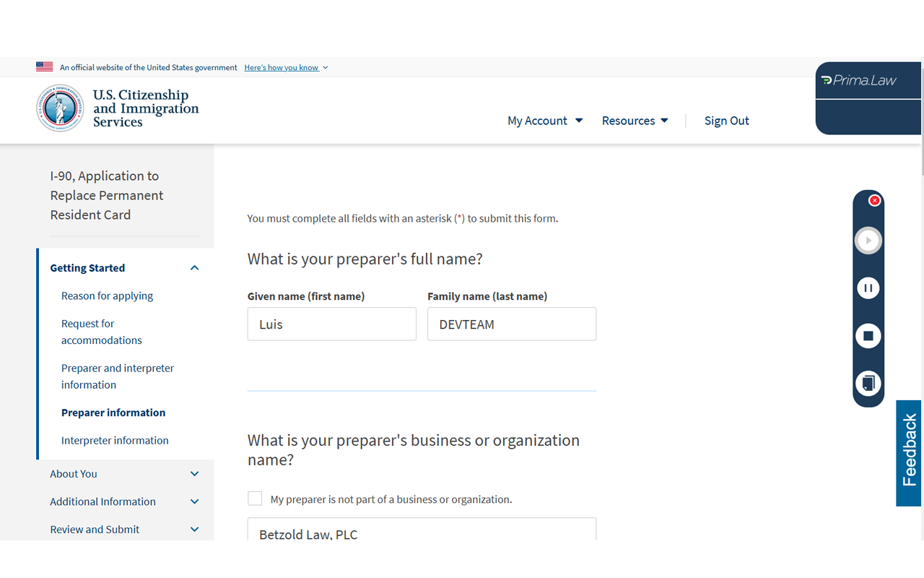Screen dimensions: 924x578
Task: Click the business name field with Betzold Law
Action: (x=422, y=530)
